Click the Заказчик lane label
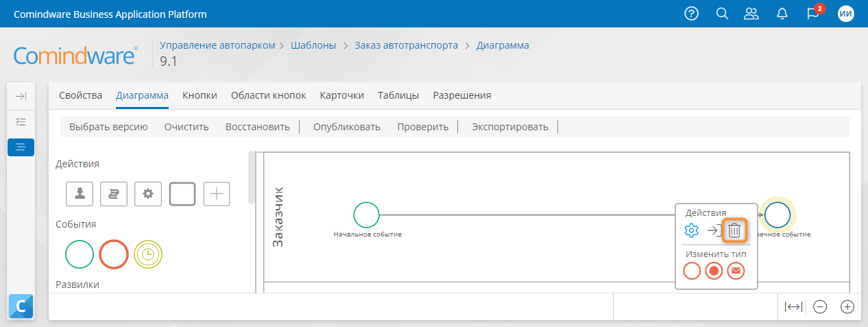The image size is (868, 327). coord(278,216)
